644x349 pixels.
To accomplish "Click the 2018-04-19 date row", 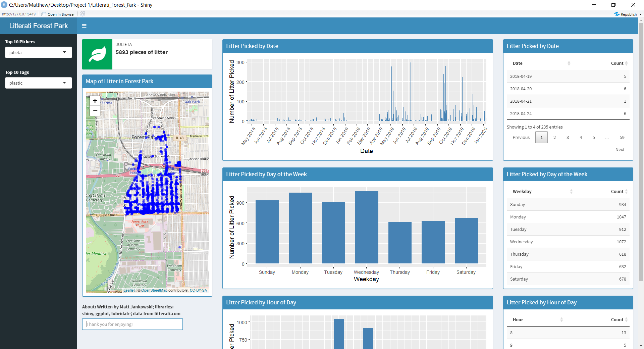I will [x=568, y=77].
